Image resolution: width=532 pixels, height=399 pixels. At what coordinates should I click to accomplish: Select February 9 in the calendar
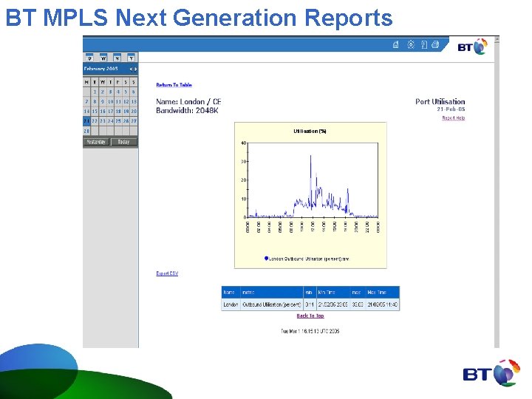[103, 101]
